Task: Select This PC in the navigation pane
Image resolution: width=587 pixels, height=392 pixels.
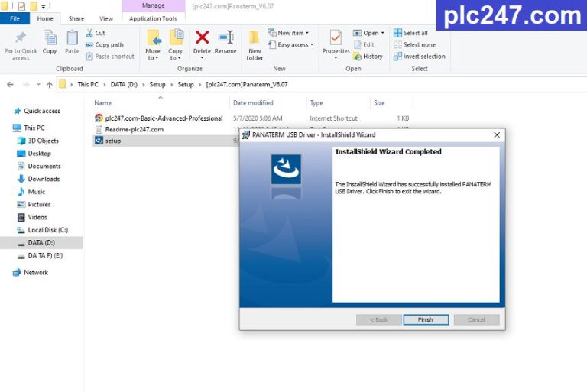Action: tap(34, 128)
